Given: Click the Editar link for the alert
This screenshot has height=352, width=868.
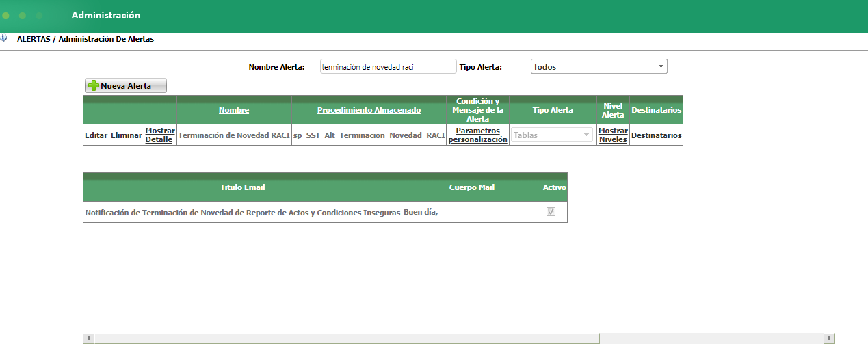Looking at the screenshot, I should (x=96, y=135).
